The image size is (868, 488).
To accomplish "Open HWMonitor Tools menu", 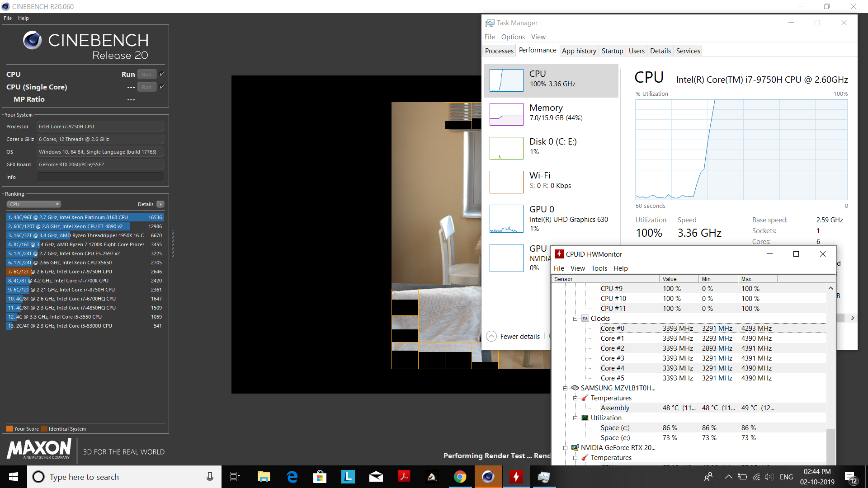I will [x=599, y=268].
